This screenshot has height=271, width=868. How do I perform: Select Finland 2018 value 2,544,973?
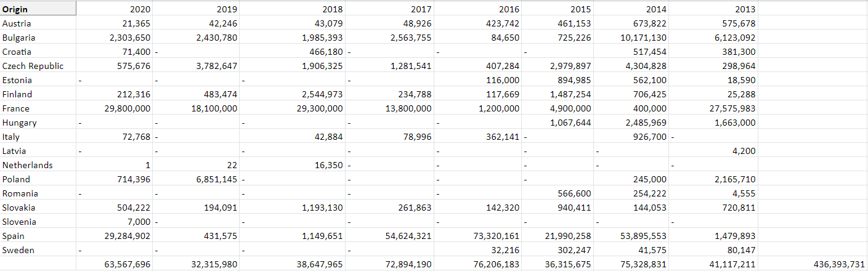click(293, 94)
